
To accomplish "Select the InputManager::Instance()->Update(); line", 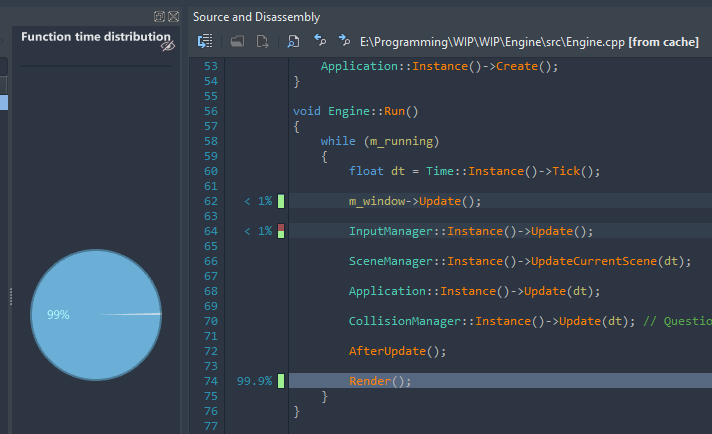I will coord(500,231).
